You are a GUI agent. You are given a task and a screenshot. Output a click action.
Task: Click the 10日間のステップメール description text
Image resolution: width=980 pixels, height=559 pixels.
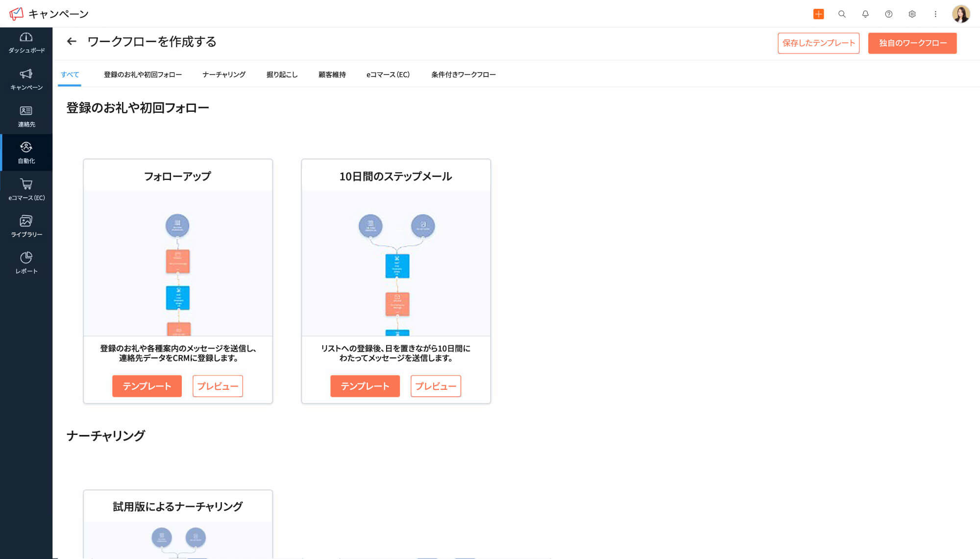point(396,353)
